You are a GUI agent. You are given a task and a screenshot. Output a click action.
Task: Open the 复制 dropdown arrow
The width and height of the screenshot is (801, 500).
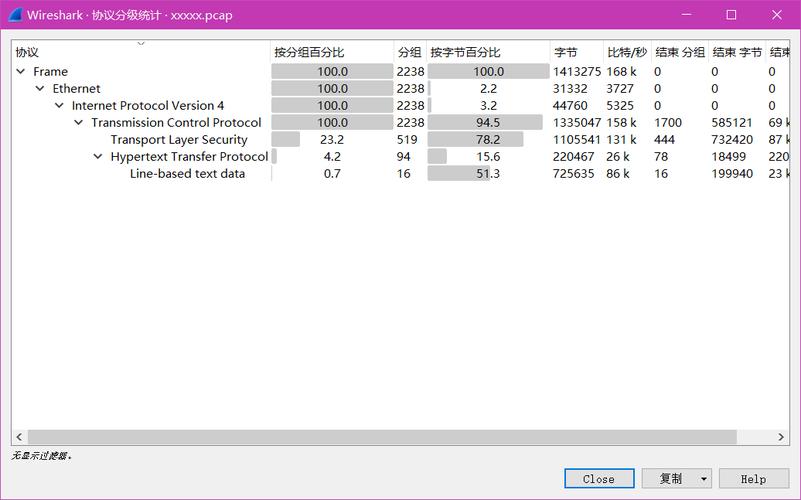703,479
